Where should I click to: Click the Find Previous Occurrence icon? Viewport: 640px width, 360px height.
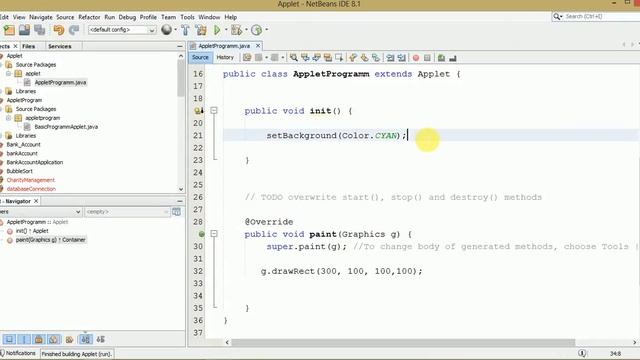[x=305, y=58]
